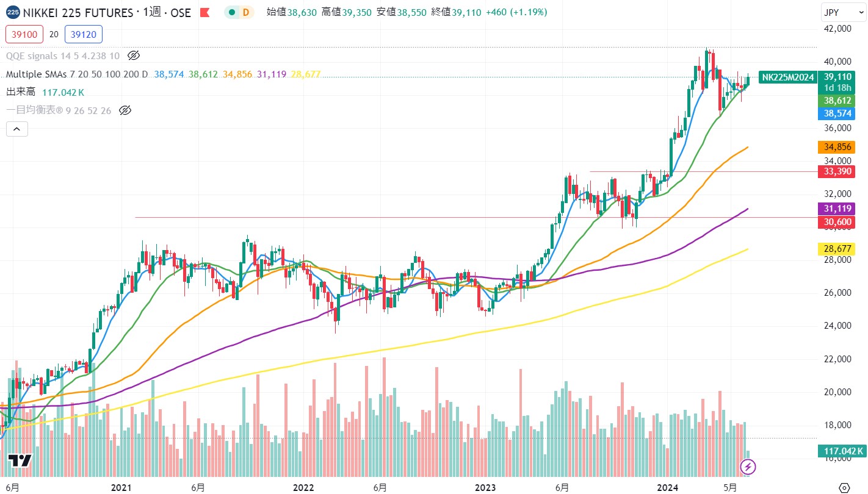Click the blue 38,574 tag on the price axis
Image resolution: width=868 pixels, height=494 pixels.
837,113
